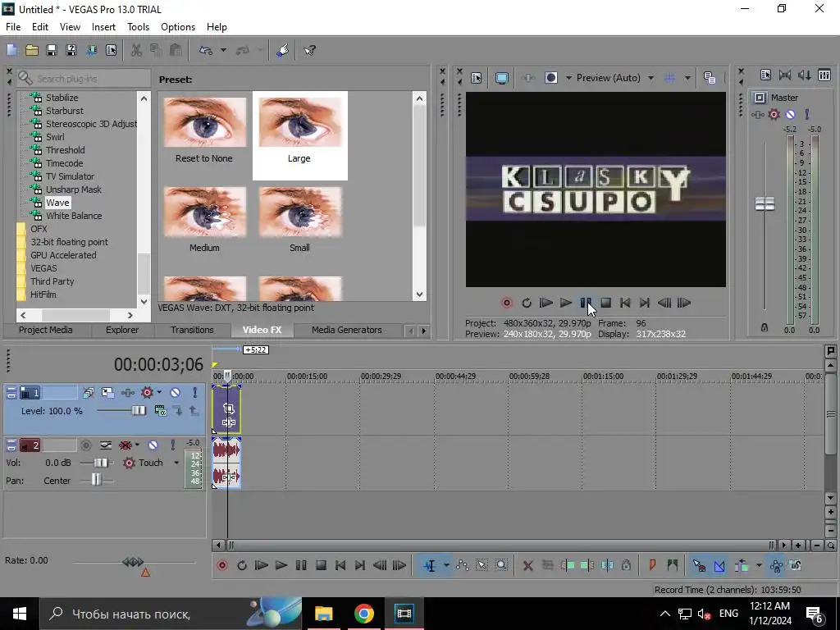Open Undo history dropdown arrow

223,50
